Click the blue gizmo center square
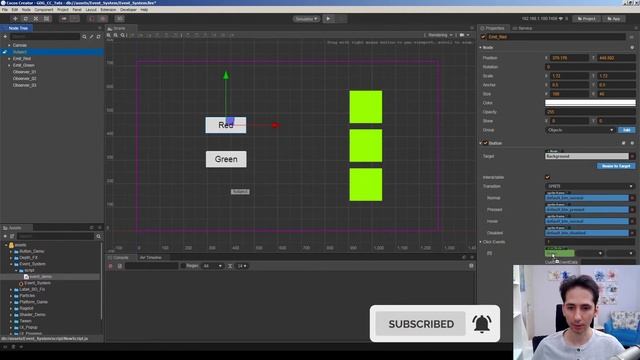This screenshot has height=360, width=640. (x=230, y=121)
